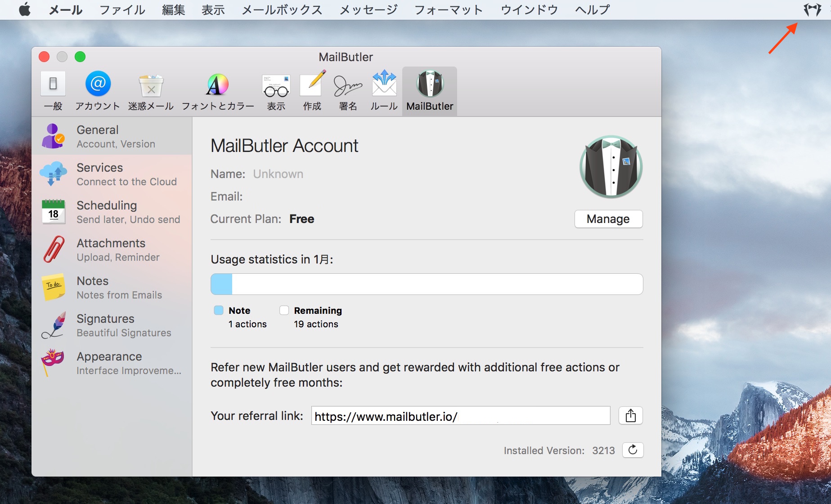
Task: Click the "3213" installed version number
Action: pyautogui.click(x=603, y=450)
